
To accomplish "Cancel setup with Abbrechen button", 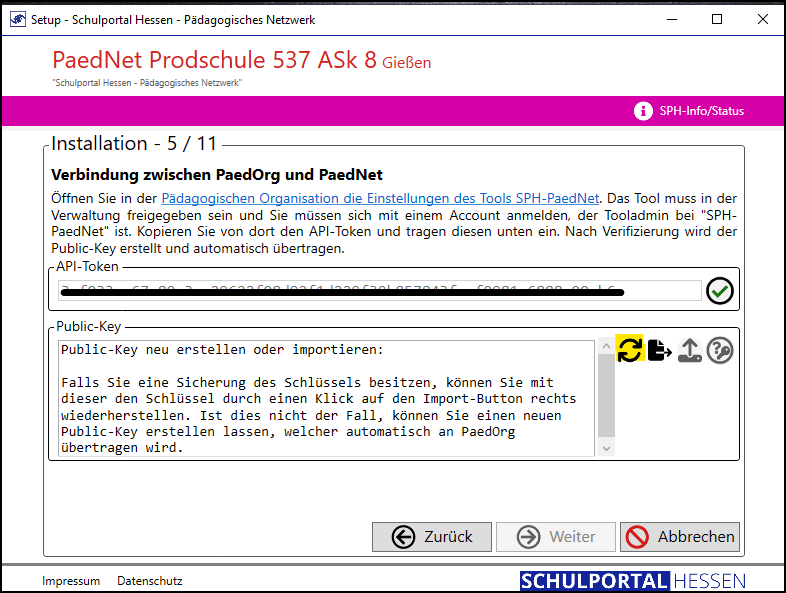I will pyautogui.click(x=680, y=537).
